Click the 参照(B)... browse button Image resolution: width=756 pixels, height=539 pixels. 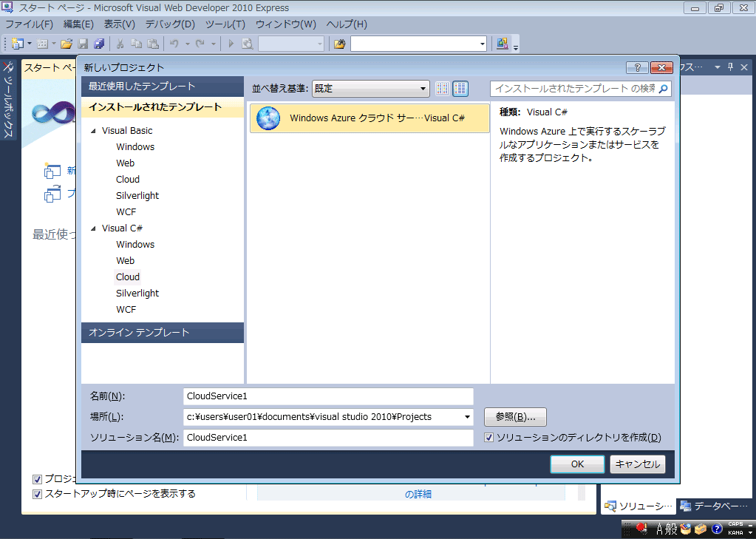pos(515,417)
